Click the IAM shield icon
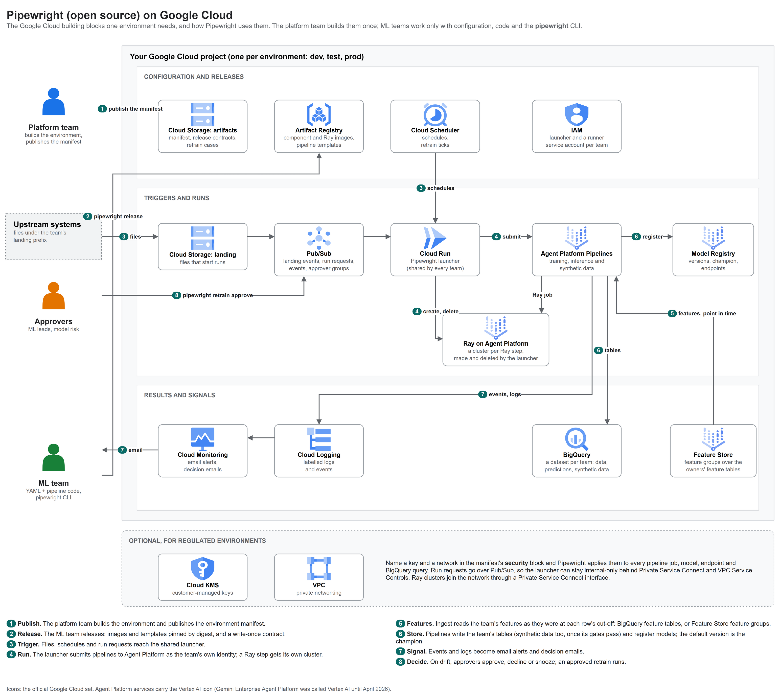 tap(577, 114)
